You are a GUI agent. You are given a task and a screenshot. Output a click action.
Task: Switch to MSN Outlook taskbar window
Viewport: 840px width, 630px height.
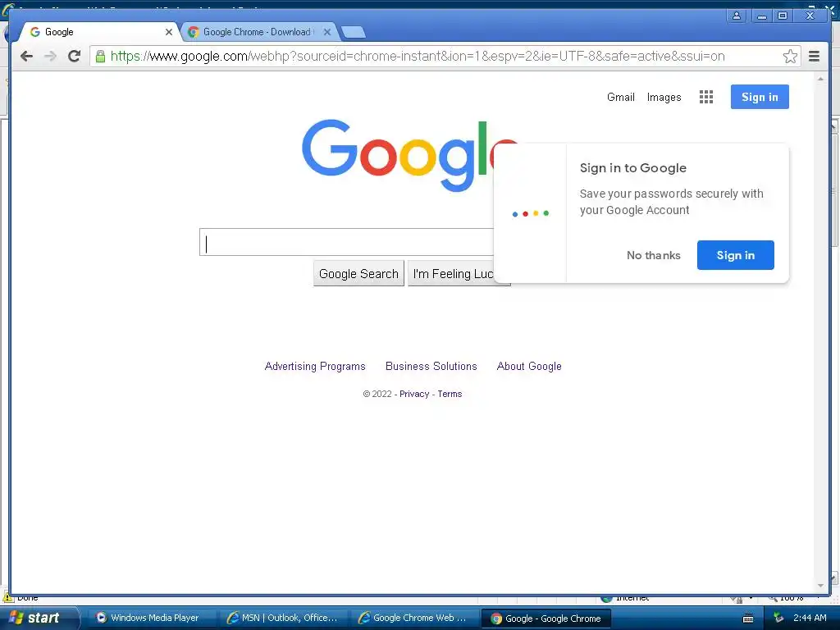284,618
